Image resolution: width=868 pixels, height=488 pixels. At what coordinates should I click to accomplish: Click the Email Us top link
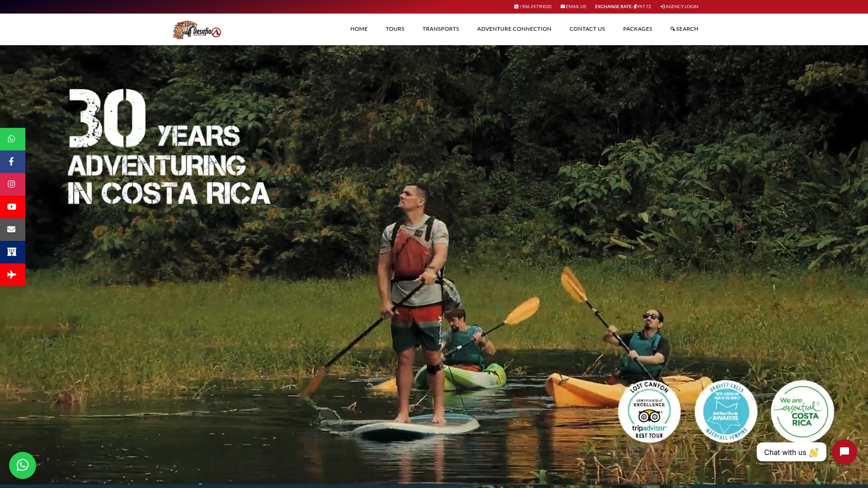tap(573, 7)
